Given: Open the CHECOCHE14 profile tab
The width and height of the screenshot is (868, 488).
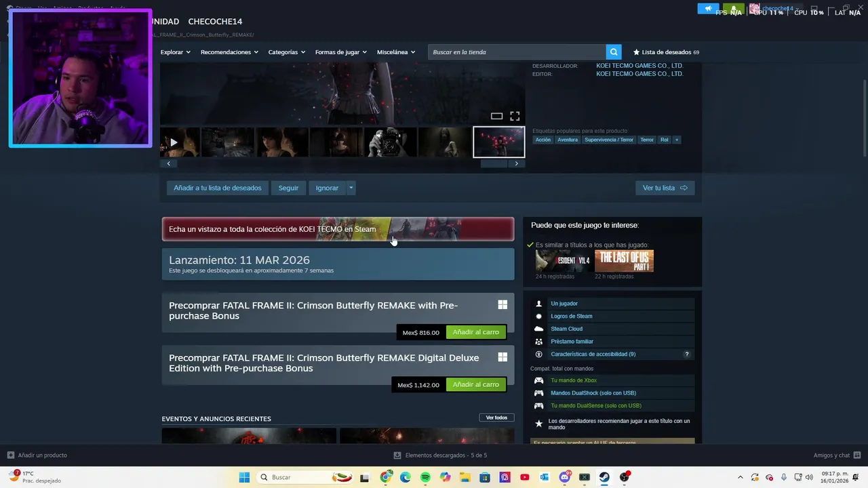Looking at the screenshot, I should click(x=215, y=22).
